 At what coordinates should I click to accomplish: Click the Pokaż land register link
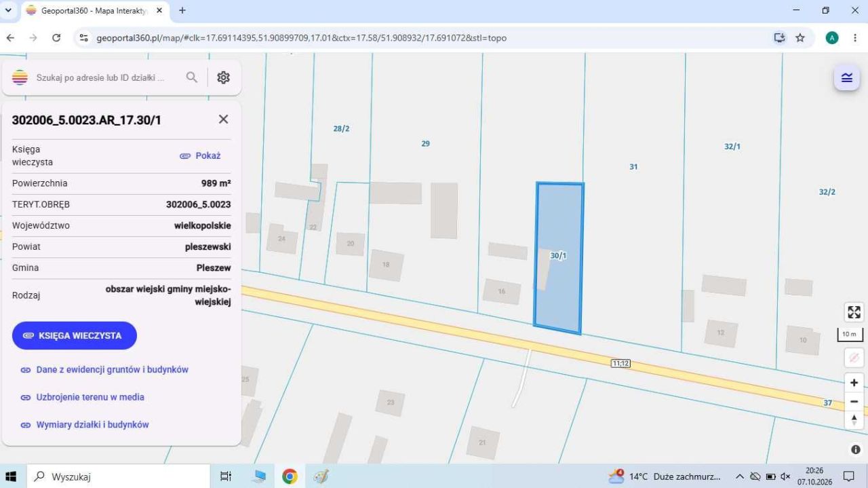point(200,155)
